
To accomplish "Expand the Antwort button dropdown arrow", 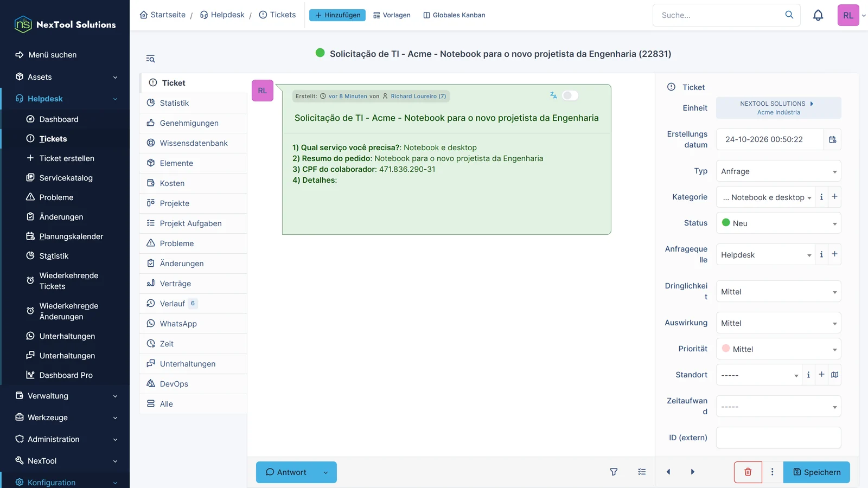I will [326, 472].
